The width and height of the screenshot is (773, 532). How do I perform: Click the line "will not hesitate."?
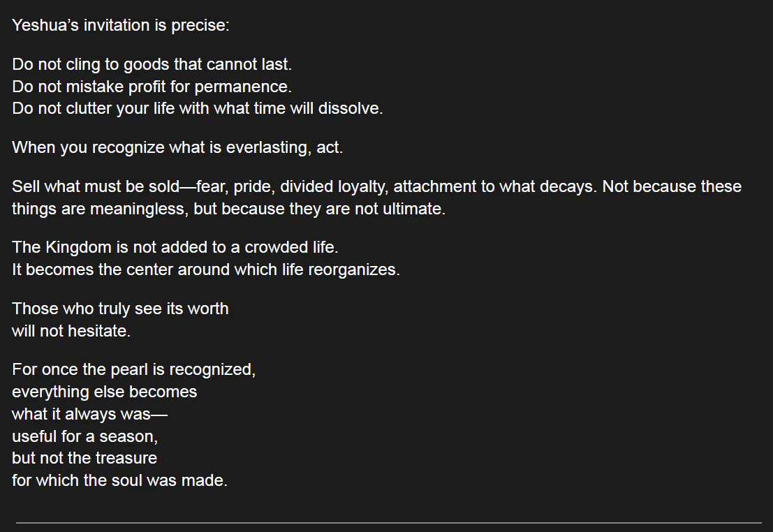71,331
